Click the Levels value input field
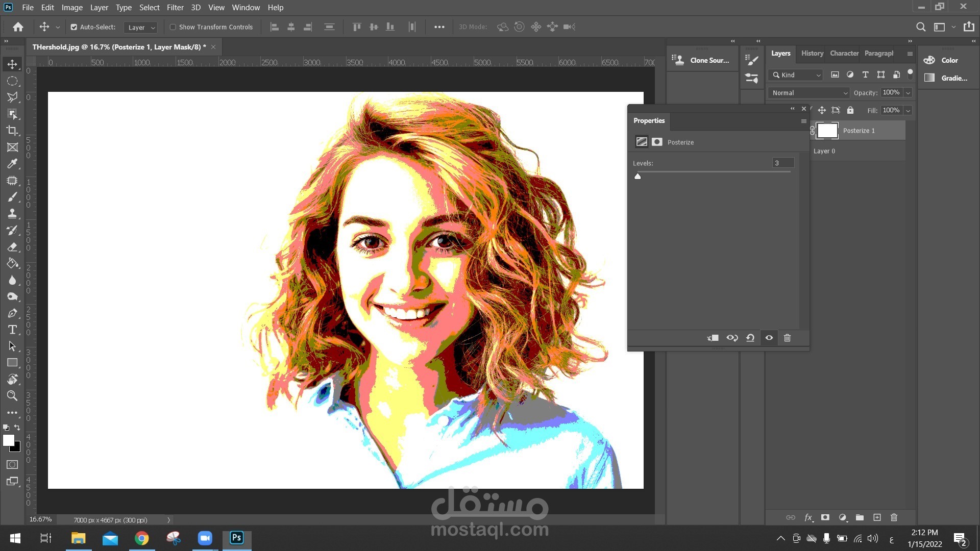 pos(782,163)
